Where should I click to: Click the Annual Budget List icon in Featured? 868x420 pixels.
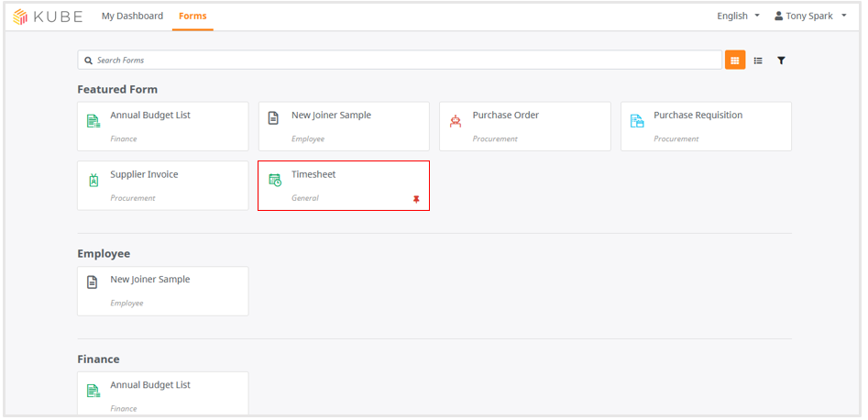tap(93, 120)
